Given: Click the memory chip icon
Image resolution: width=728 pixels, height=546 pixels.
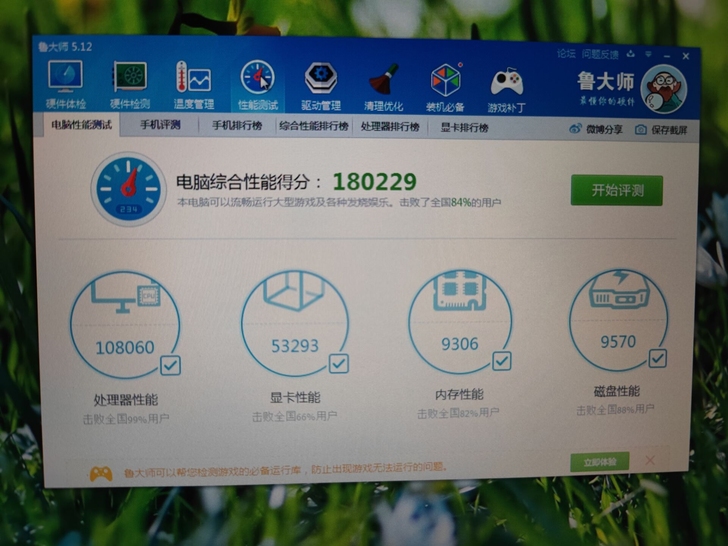Looking at the screenshot, I should [x=460, y=291].
